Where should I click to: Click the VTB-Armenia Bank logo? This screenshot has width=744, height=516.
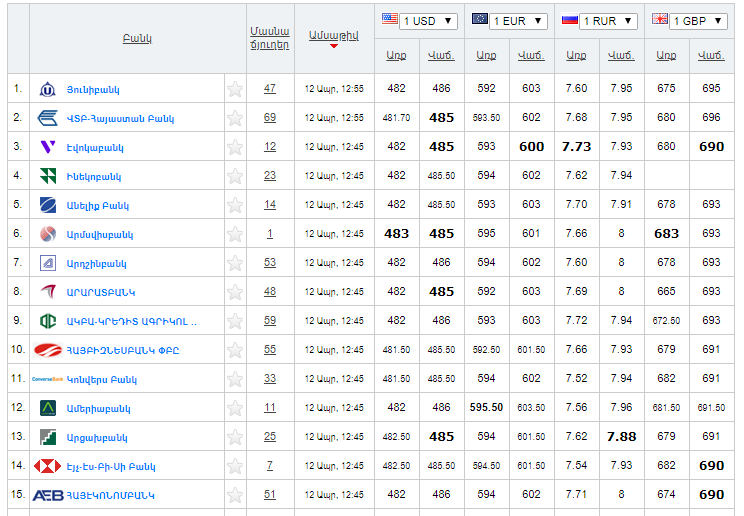pos(47,118)
